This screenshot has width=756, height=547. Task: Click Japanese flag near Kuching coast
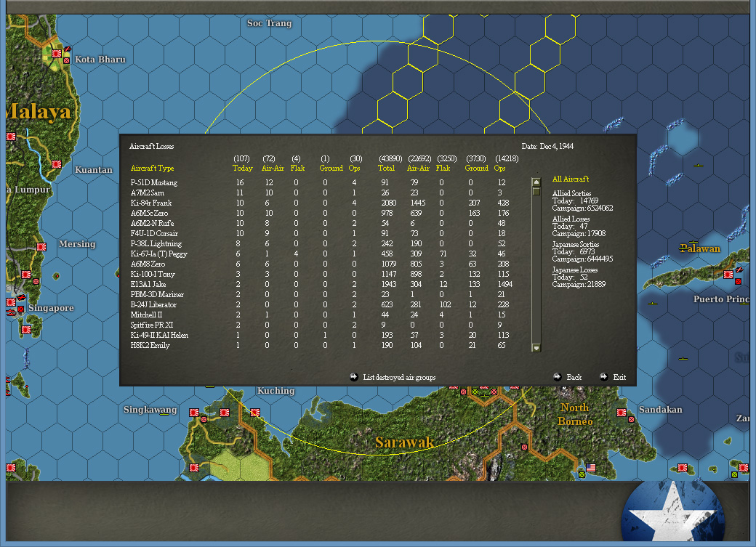pyautogui.click(x=255, y=413)
